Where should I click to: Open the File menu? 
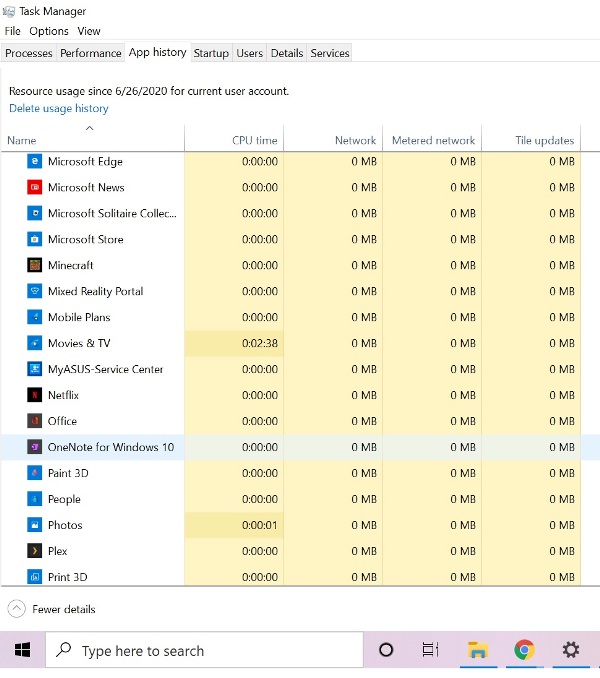pyautogui.click(x=13, y=31)
